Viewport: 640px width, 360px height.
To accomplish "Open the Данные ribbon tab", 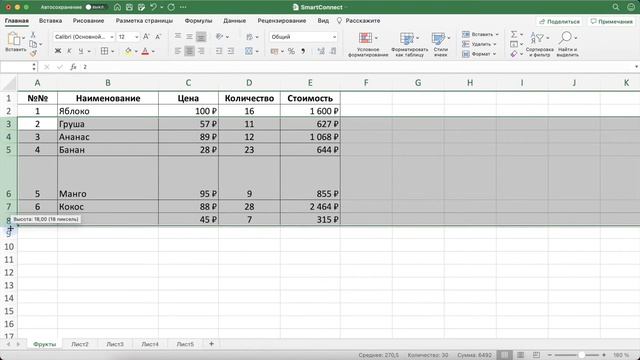I will 235,20.
